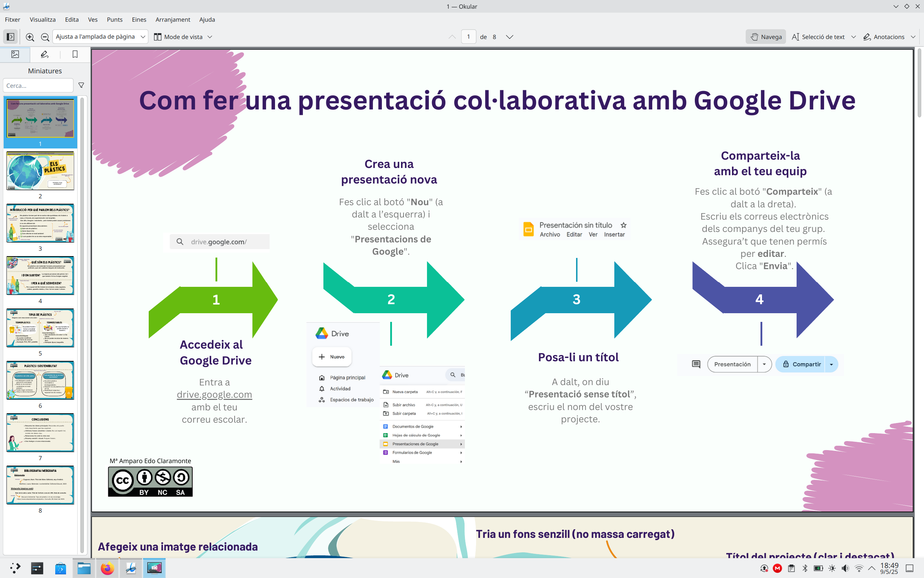Open the Arranjament menu
924x578 pixels.
coord(173,20)
